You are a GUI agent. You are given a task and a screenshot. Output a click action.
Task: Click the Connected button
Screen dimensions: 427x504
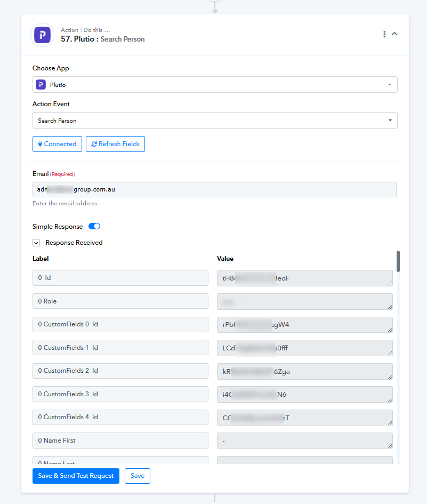click(x=57, y=144)
